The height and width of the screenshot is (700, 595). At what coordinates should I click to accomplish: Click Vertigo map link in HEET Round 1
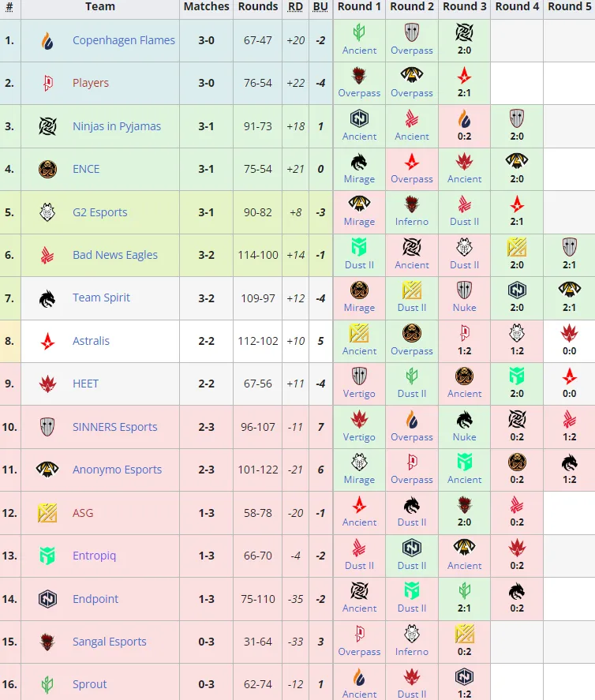click(359, 394)
